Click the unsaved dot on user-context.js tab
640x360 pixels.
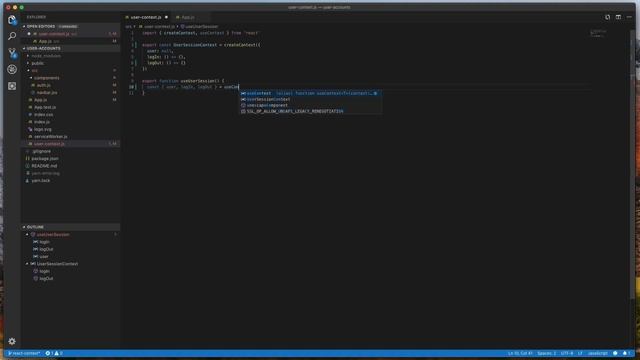tap(166, 17)
